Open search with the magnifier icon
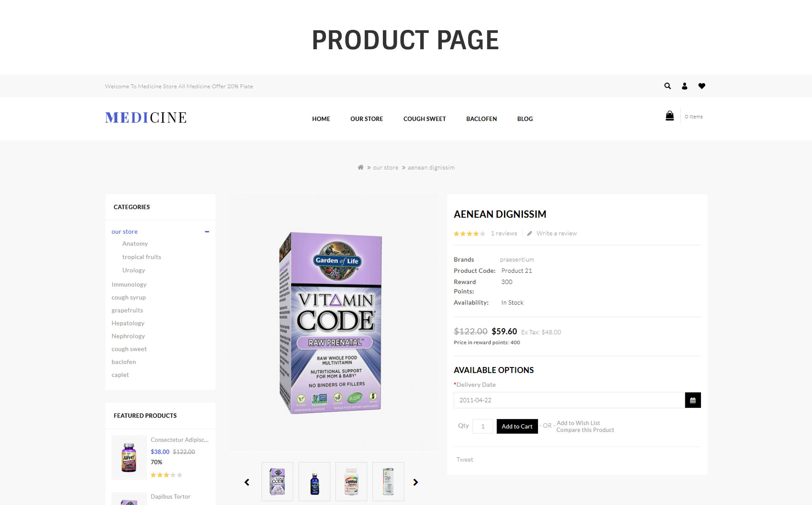812x505 pixels. click(x=667, y=86)
